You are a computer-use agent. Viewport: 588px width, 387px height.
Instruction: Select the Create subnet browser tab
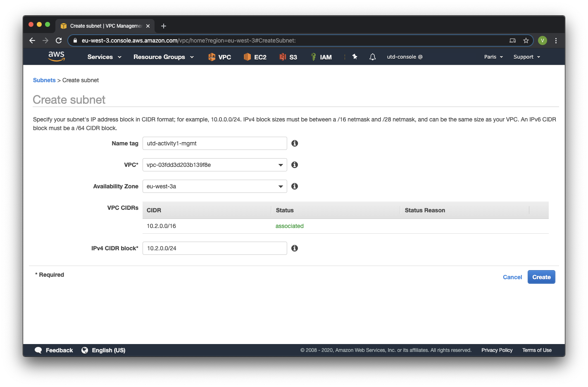tap(105, 26)
